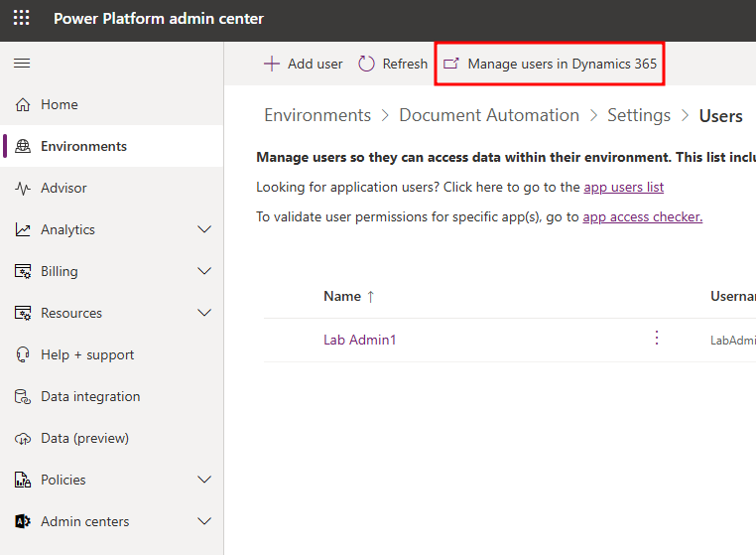Expand the Billing section chevron

pyautogui.click(x=204, y=271)
